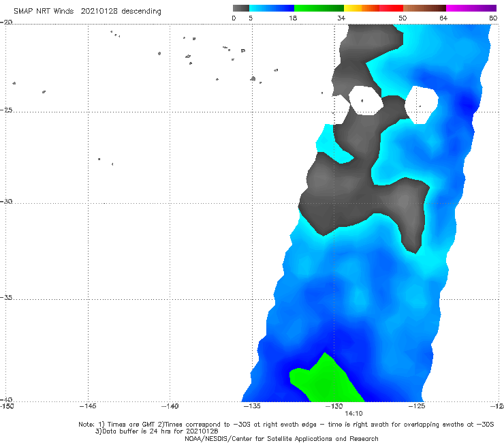
Task: Click the '-35' latitude axis label
Action: (x=6, y=298)
